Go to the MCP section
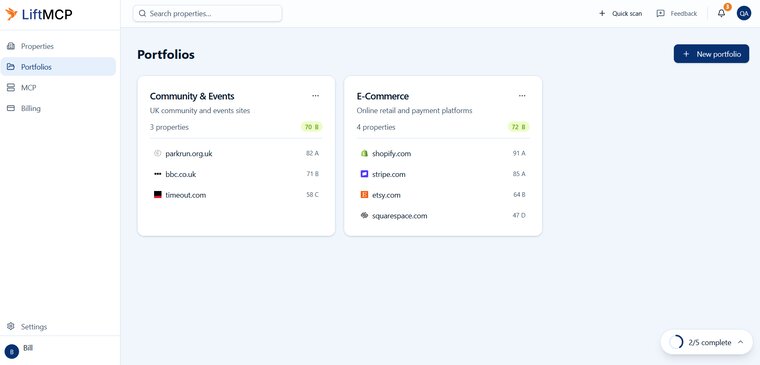The height and width of the screenshot is (365, 760). [x=58, y=88]
